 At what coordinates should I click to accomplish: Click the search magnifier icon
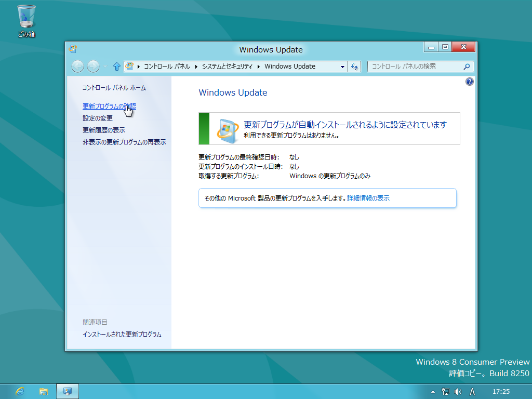tap(467, 66)
